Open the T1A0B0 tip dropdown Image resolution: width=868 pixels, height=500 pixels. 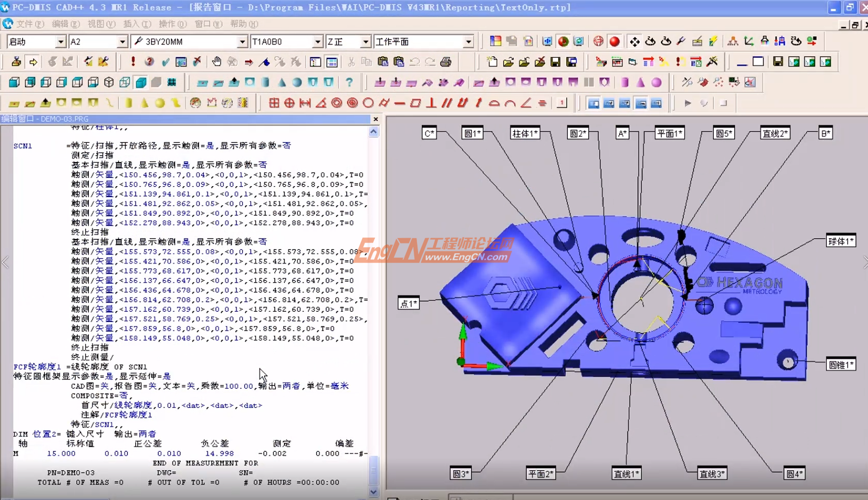pyautogui.click(x=317, y=42)
